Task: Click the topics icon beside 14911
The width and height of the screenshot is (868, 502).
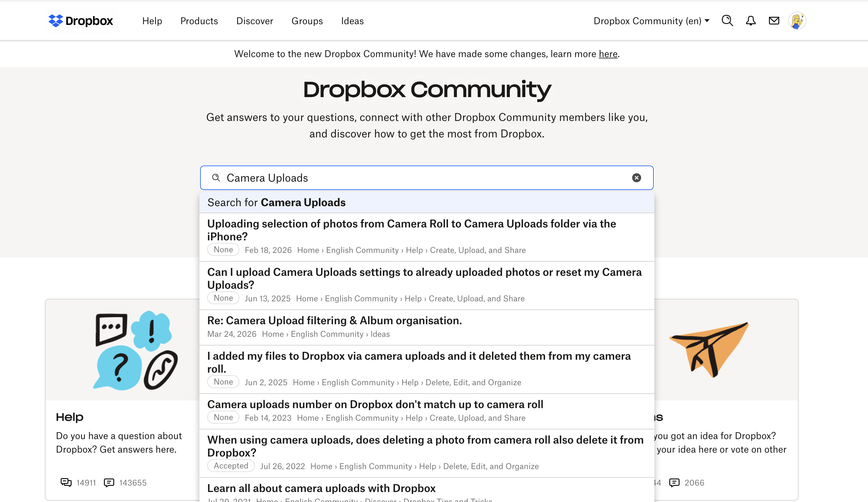Action: tap(66, 482)
